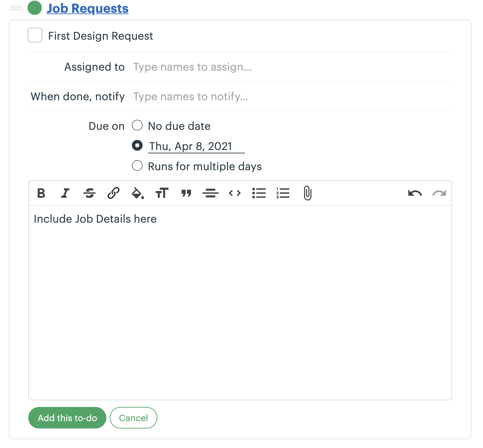Apply italic formatting to text
483x448 pixels.
(65, 193)
